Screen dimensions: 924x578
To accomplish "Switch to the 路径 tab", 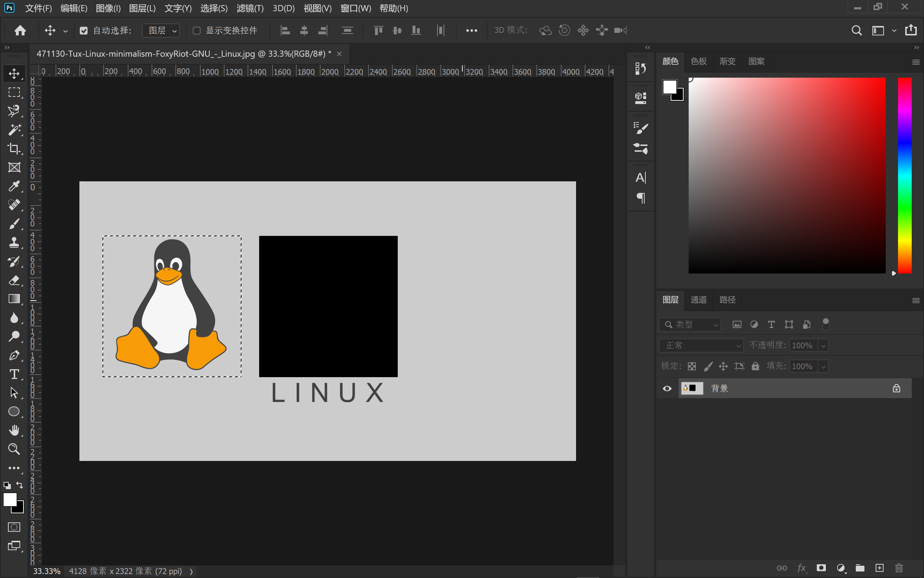I will (x=727, y=300).
